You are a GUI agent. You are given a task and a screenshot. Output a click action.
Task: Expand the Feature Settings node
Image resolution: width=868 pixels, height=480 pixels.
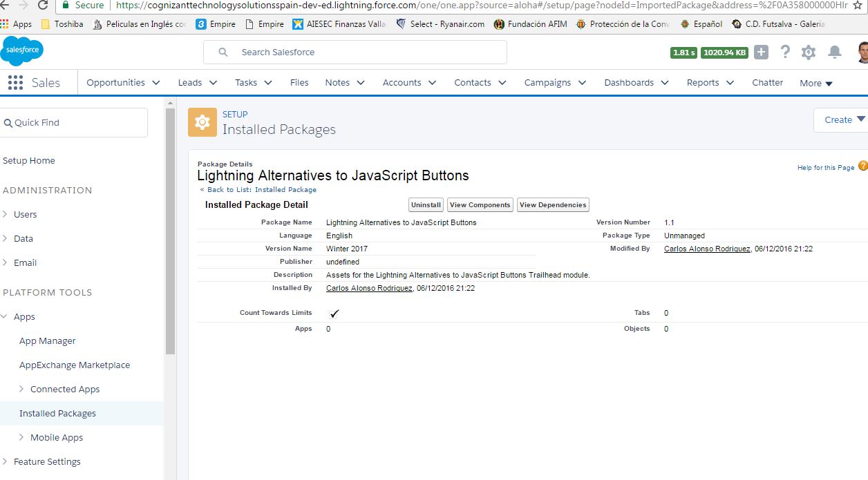click(6, 461)
